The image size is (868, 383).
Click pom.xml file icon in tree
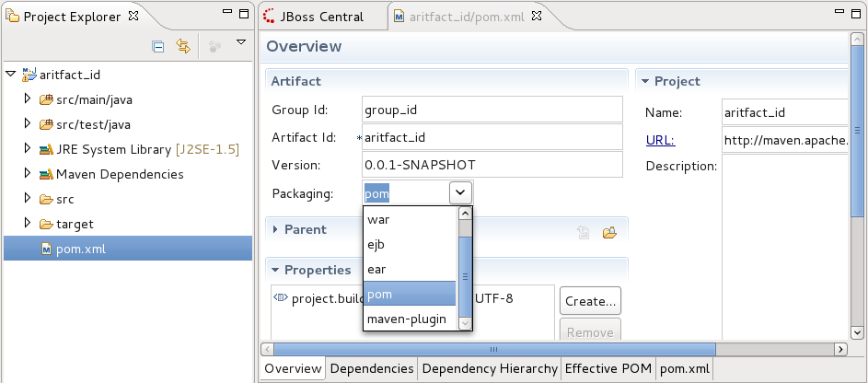(47, 250)
